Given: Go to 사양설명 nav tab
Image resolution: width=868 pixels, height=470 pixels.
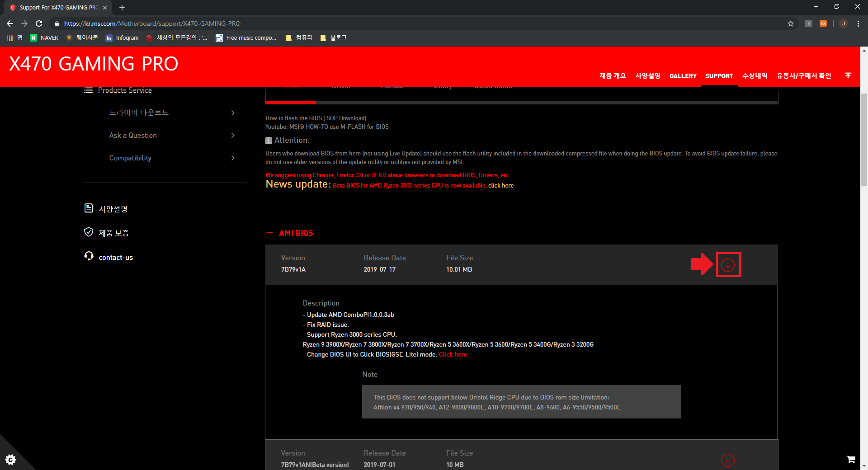Looking at the screenshot, I should (648, 76).
